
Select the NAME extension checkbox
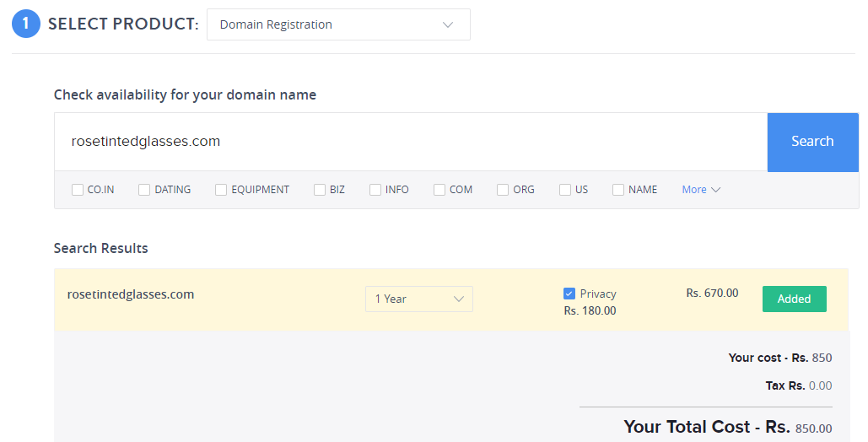point(618,190)
